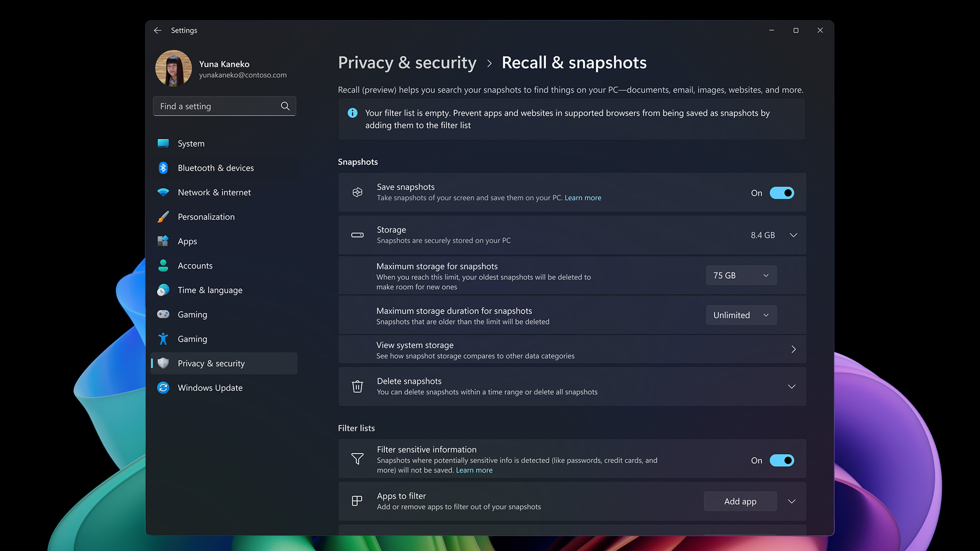The image size is (980, 551).
Task: Expand the Delete snapshots section
Action: click(x=791, y=387)
